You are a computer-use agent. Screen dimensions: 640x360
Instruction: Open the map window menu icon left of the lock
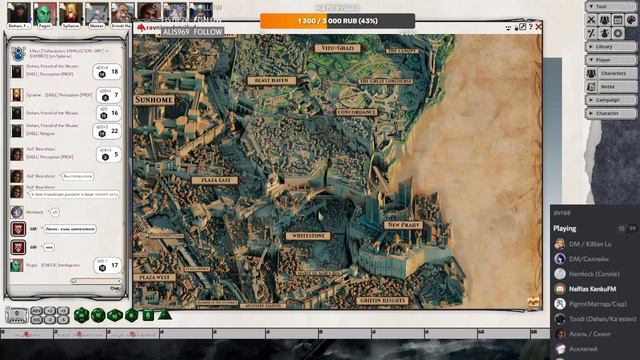[x=508, y=27]
